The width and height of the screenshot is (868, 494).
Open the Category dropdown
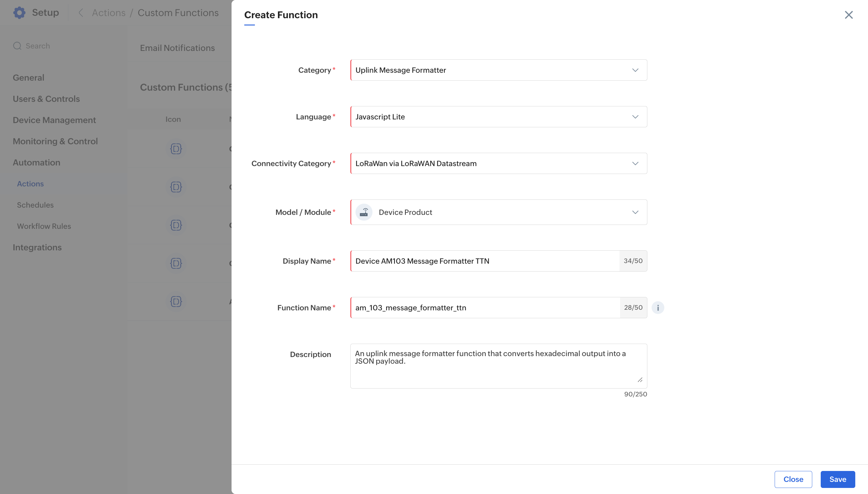click(498, 70)
